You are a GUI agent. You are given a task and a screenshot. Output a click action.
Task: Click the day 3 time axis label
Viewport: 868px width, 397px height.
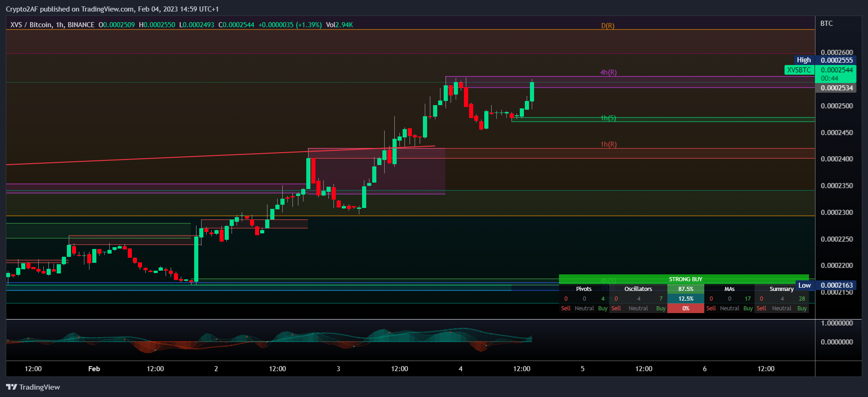click(x=338, y=369)
